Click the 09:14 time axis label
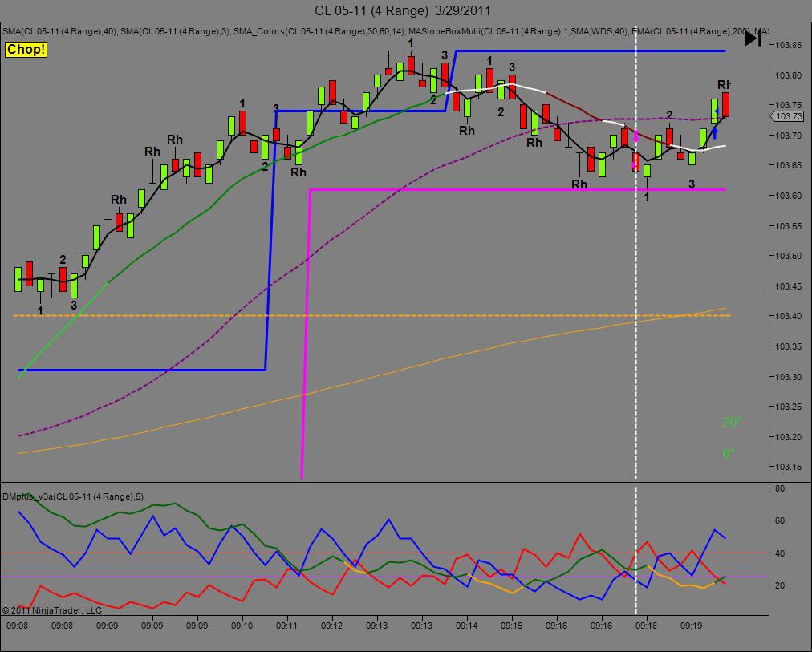Screen dimensions: 812x652 coord(467,626)
